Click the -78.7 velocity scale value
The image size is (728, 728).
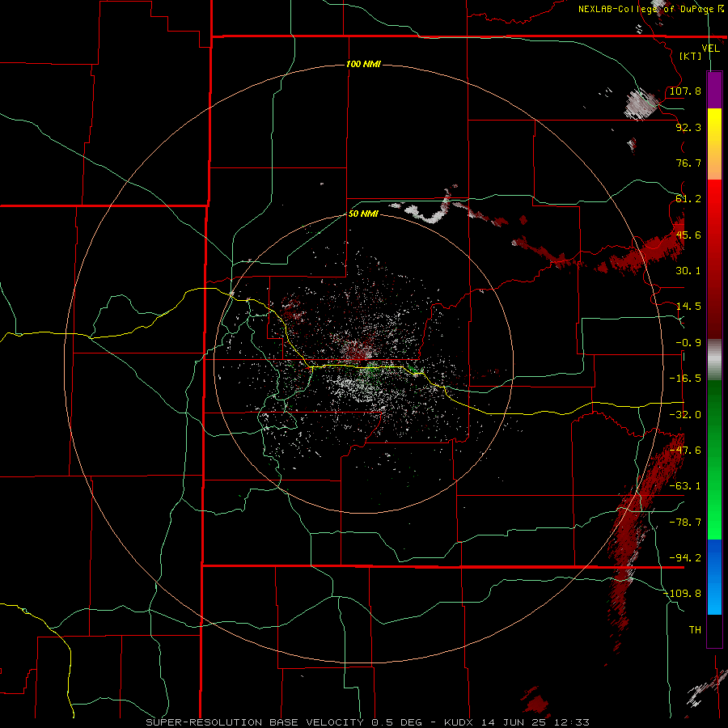click(685, 523)
